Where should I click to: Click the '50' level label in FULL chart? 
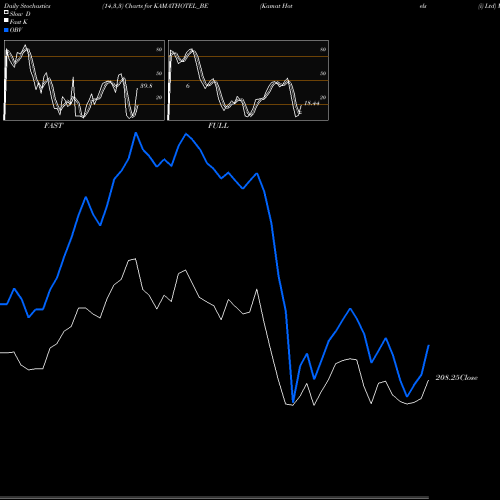[323, 73]
